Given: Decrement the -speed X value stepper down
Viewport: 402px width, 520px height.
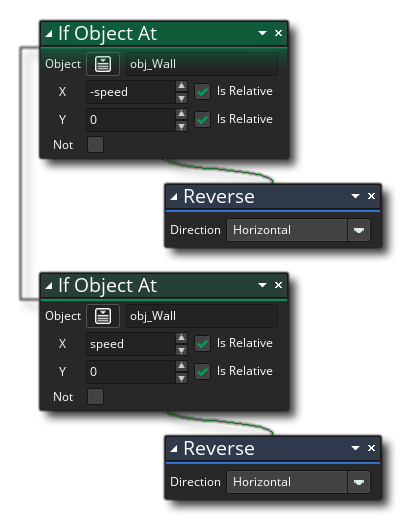Looking at the screenshot, I should [181, 98].
